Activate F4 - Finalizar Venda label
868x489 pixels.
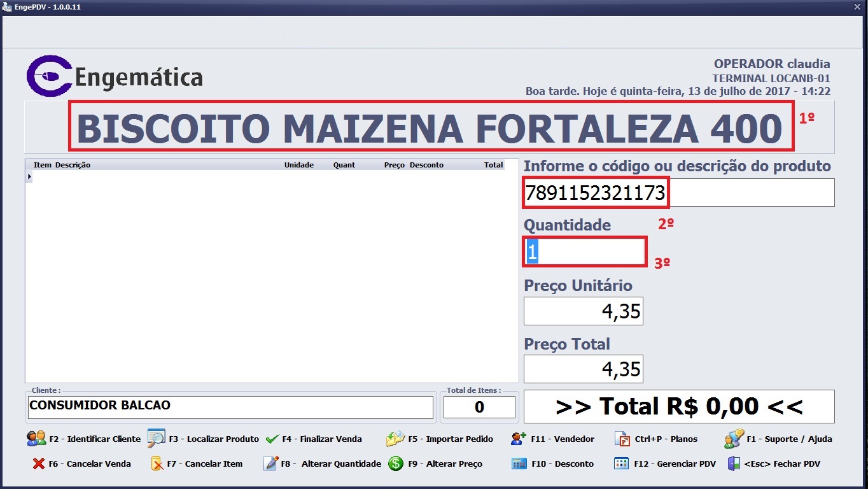click(x=322, y=439)
